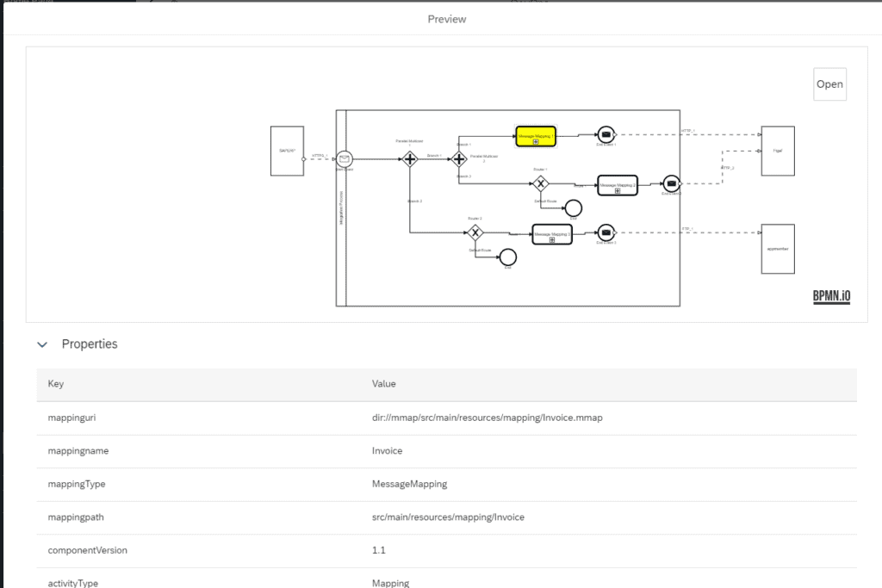Click the 1.1 version value
882x588 pixels.
(379, 550)
